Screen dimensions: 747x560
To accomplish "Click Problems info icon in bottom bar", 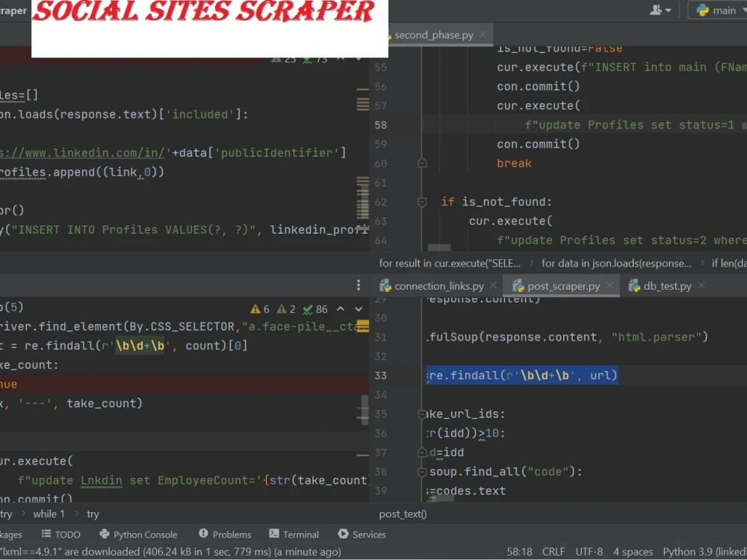I will 203,534.
